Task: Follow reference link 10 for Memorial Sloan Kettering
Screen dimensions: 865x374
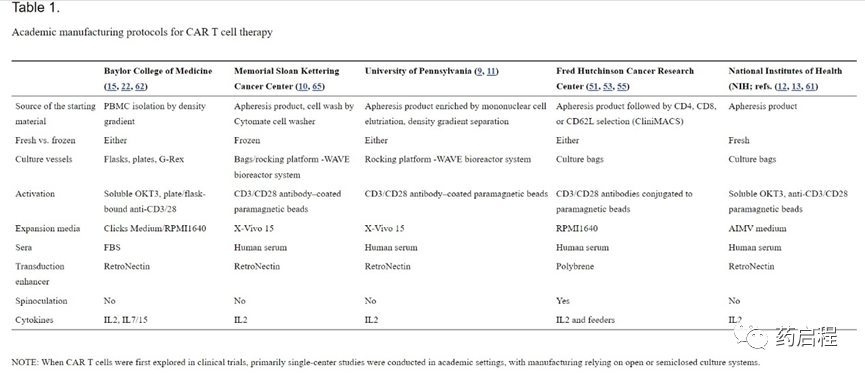Action: [303, 87]
